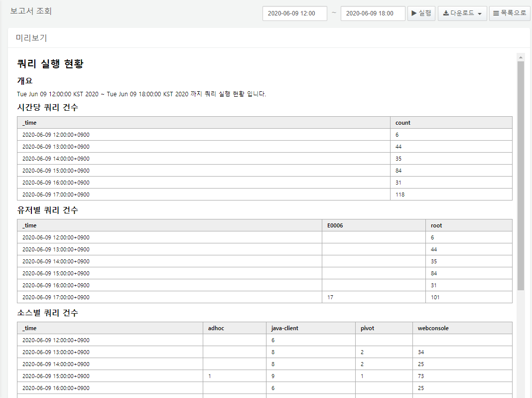The width and height of the screenshot is (532, 398).
Task: Click the E0006 value 17
Action: pyautogui.click(x=330, y=297)
